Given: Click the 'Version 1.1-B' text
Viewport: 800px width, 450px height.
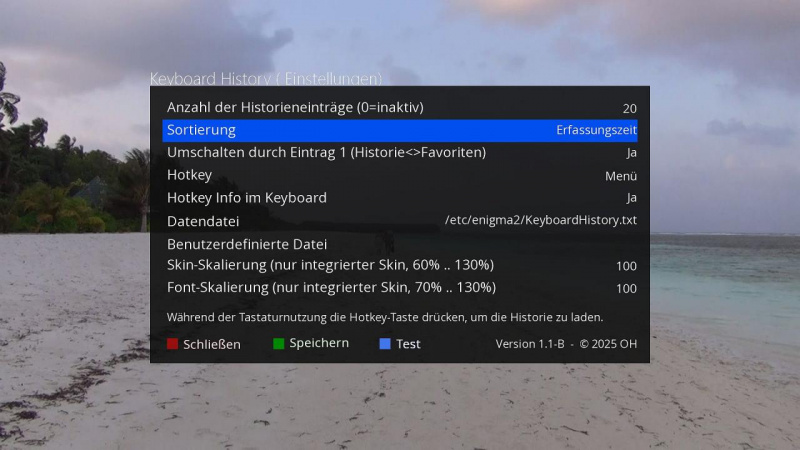Looking at the screenshot, I should 530,344.
